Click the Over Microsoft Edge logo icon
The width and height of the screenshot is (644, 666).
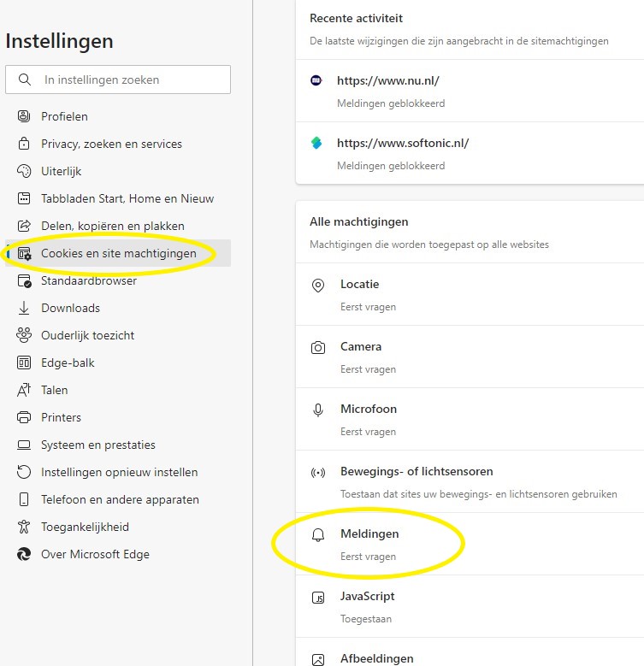point(24,554)
